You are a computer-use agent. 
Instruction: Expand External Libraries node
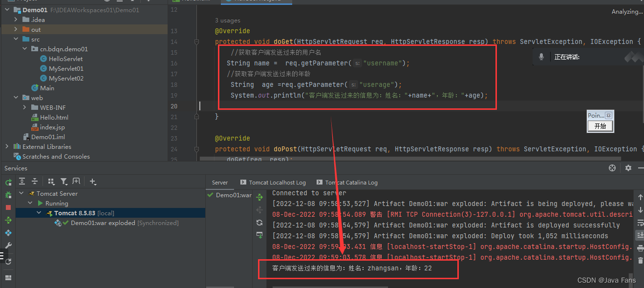7,146
